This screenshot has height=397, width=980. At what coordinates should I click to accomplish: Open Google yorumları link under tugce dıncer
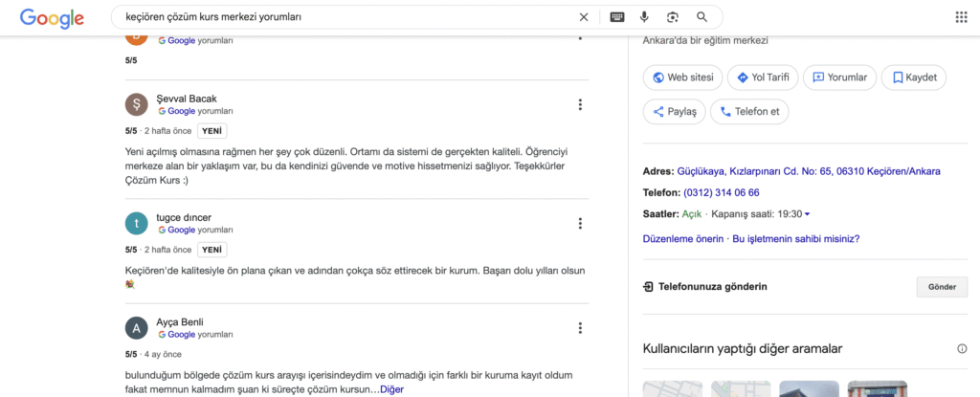pos(195,230)
